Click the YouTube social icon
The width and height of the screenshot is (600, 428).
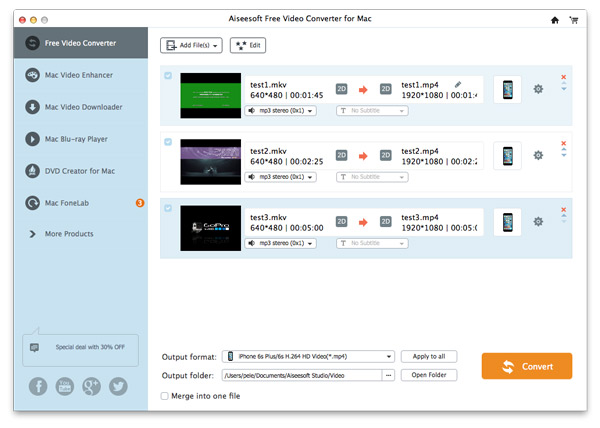(65, 386)
